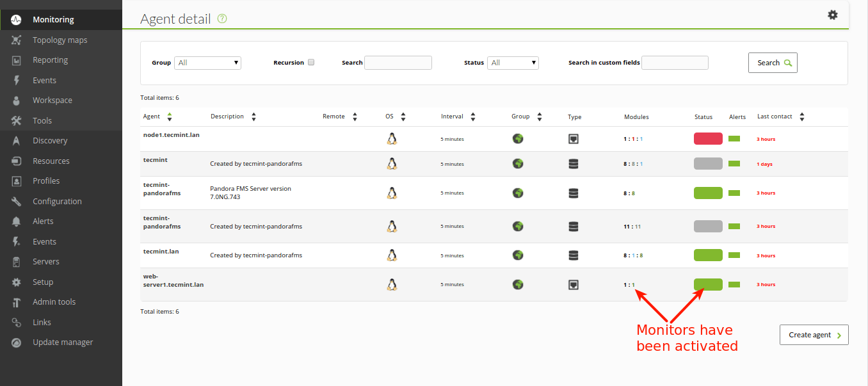The width and height of the screenshot is (868, 386).
Task: Sort by Last contact column arrows
Action: pyautogui.click(x=802, y=117)
